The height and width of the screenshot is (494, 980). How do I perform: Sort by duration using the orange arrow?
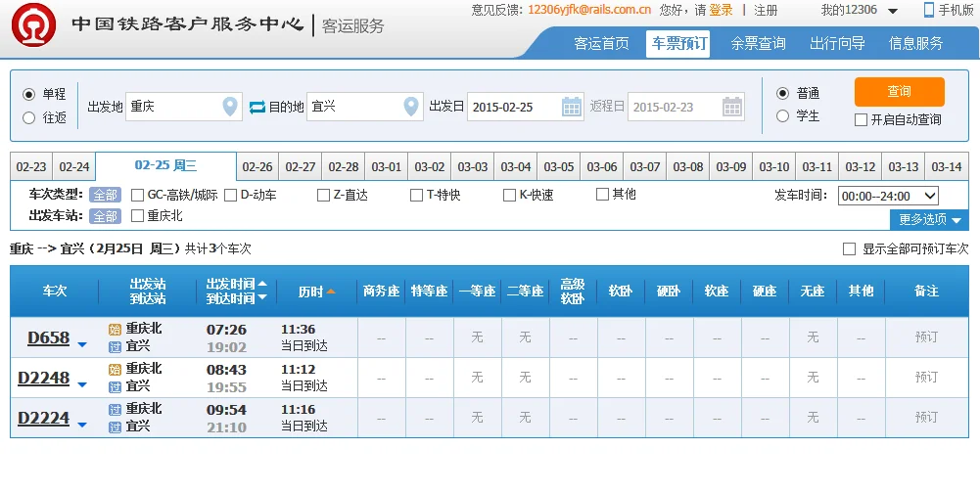pyautogui.click(x=331, y=292)
